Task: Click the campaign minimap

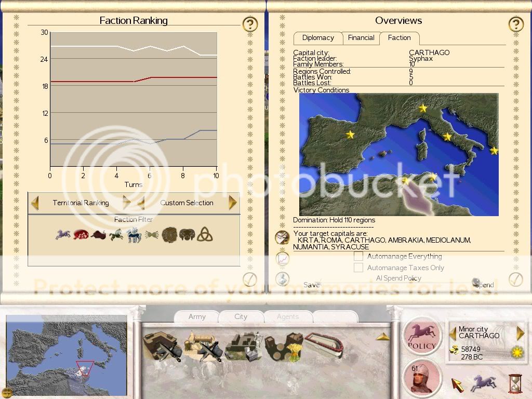Action: click(x=66, y=355)
